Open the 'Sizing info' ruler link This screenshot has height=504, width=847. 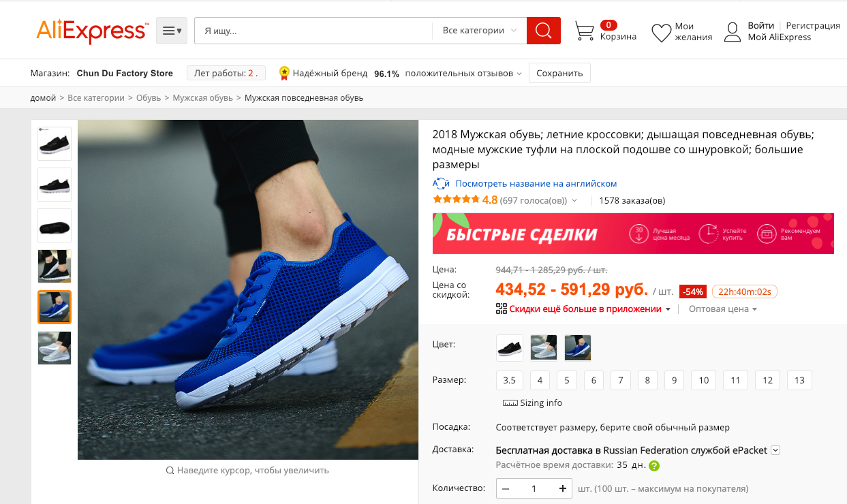[533, 403]
